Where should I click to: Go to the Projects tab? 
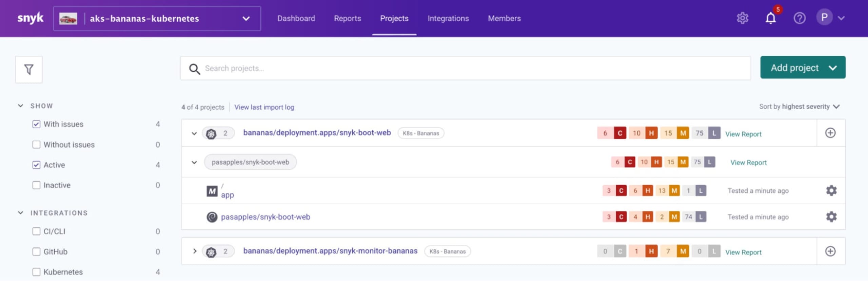coord(394,19)
